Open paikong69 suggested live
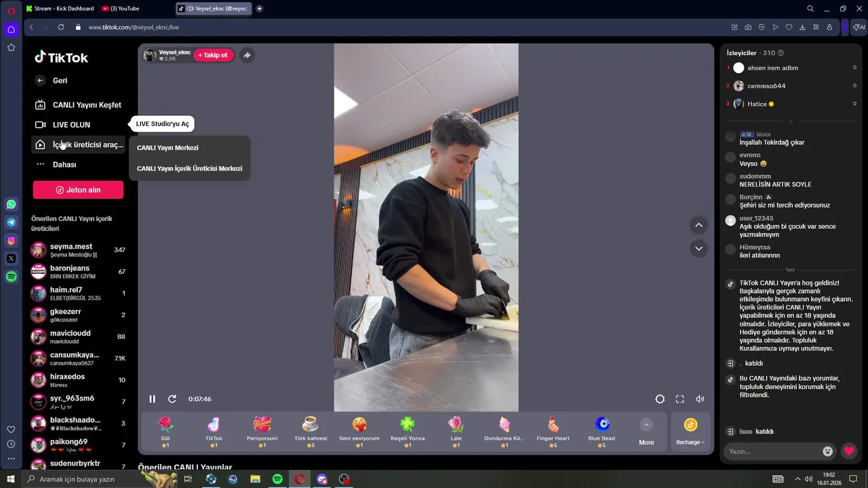 [x=78, y=445]
